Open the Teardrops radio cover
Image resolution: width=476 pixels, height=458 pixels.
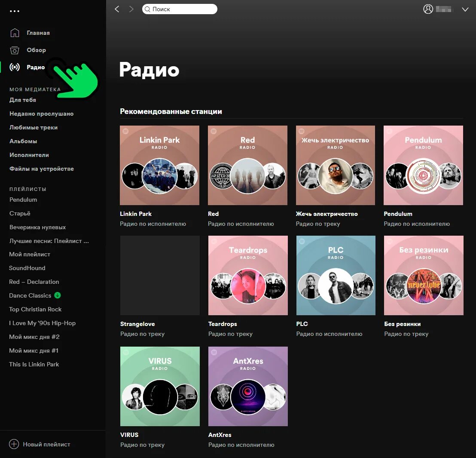248,275
